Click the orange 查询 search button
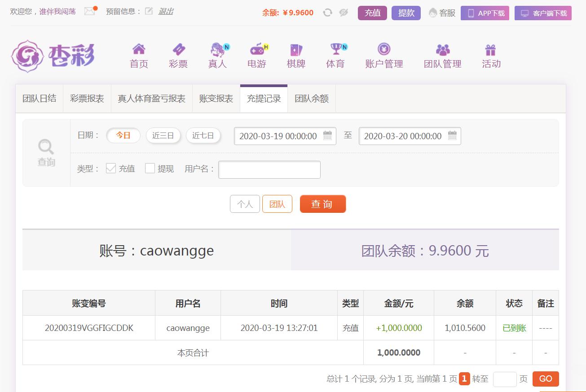Image resolution: width=586 pixels, height=392 pixels. (322, 204)
